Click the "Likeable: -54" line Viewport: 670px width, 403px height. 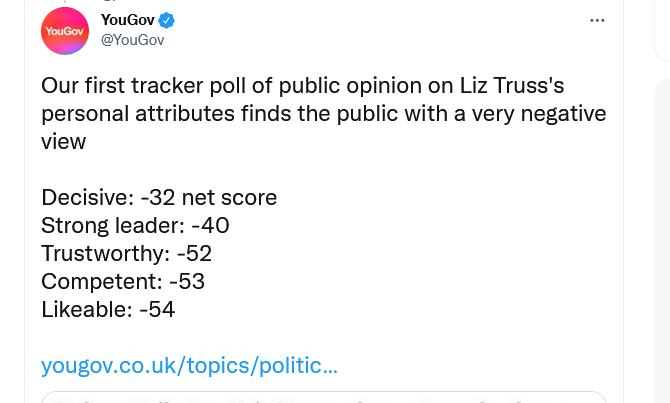point(108,309)
